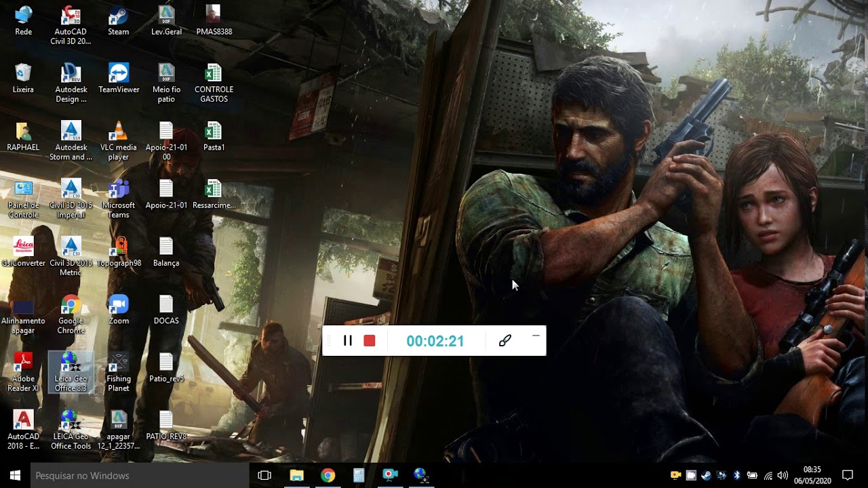Switch to Chrome in taskbar
This screenshot has height=488, width=868.
click(x=328, y=475)
